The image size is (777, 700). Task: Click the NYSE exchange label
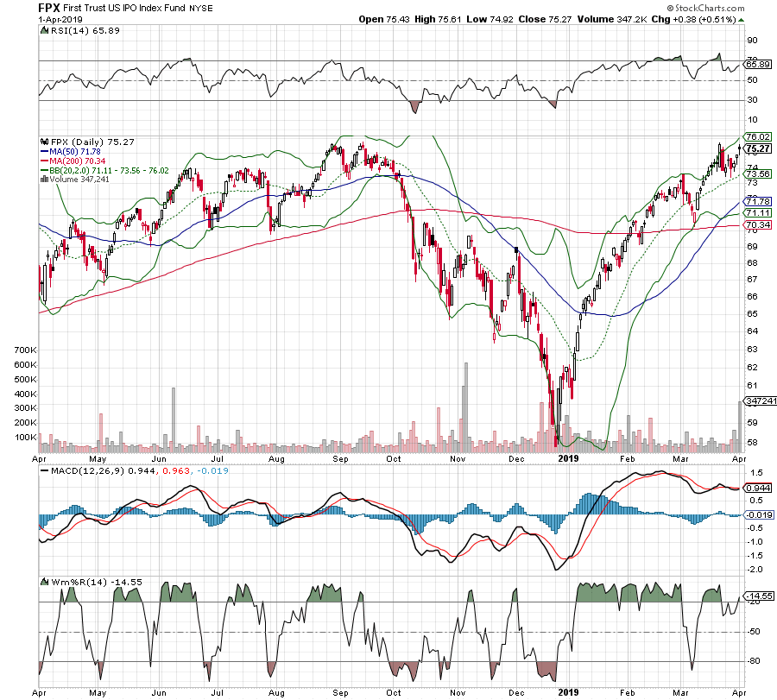[201, 9]
